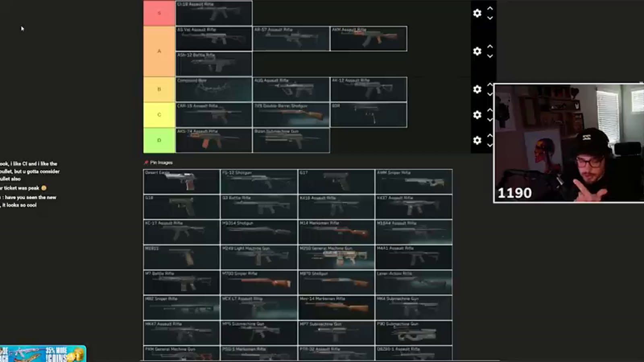Select the M7 Battle Rifle image

click(182, 283)
